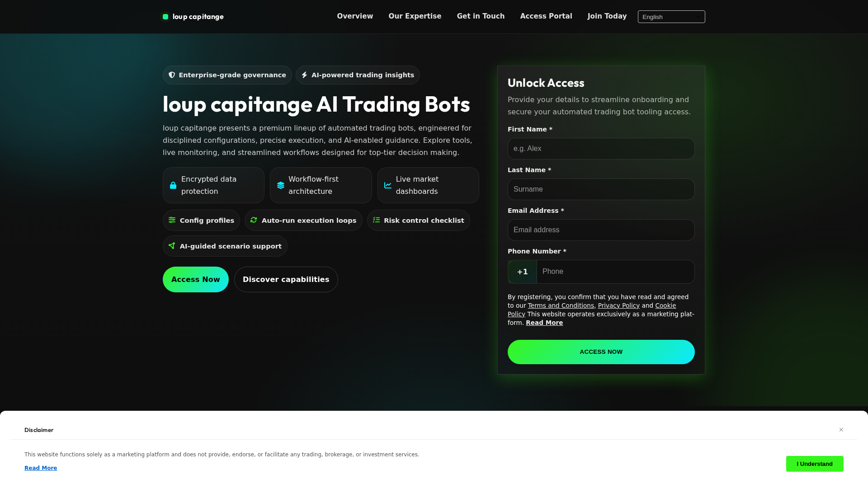Click the AI-guided scenario support chip label
Image resolution: width=868 pixels, height=488 pixels.
click(x=231, y=246)
